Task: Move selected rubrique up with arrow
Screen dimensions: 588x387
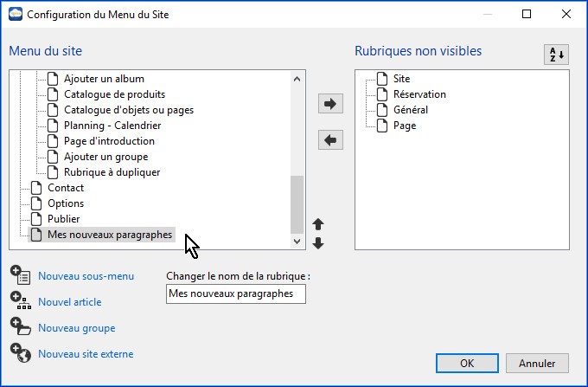Action: tap(318, 225)
